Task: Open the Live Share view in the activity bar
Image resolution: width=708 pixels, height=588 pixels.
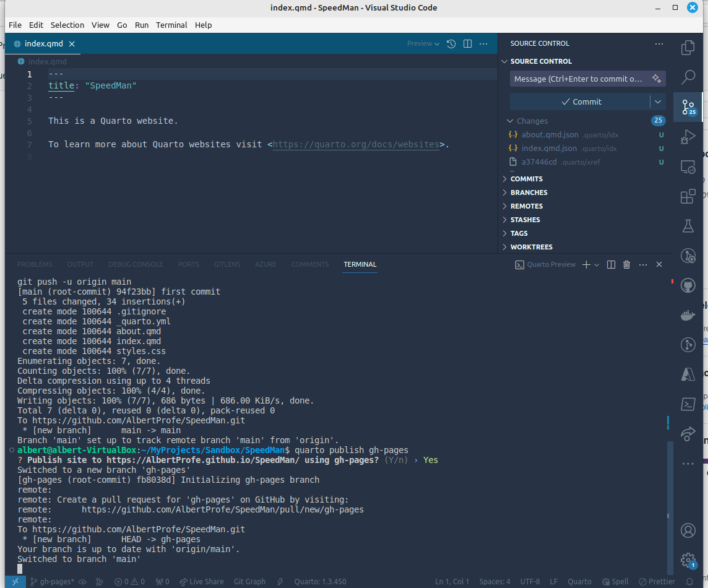Action: 688,433
